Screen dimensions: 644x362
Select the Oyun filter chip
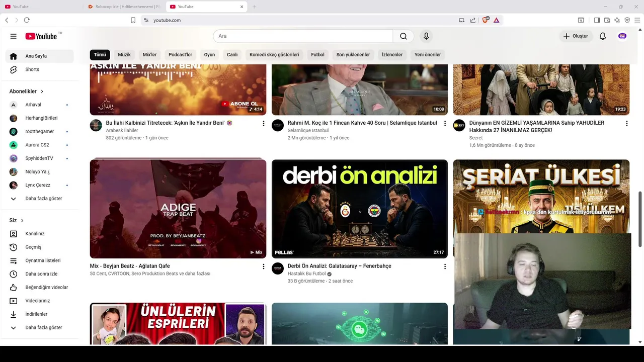pos(209,55)
